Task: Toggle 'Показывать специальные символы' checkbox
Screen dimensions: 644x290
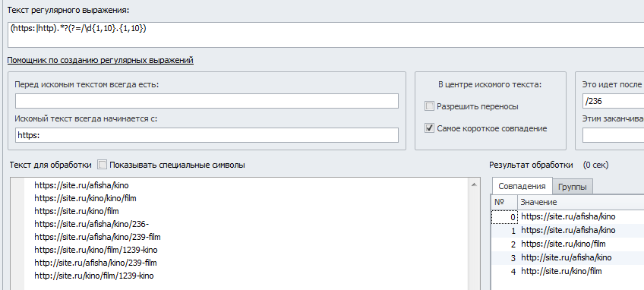Action: (103, 165)
